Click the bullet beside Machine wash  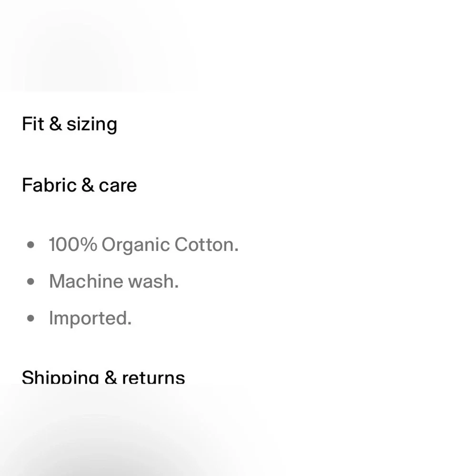pyautogui.click(x=30, y=282)
